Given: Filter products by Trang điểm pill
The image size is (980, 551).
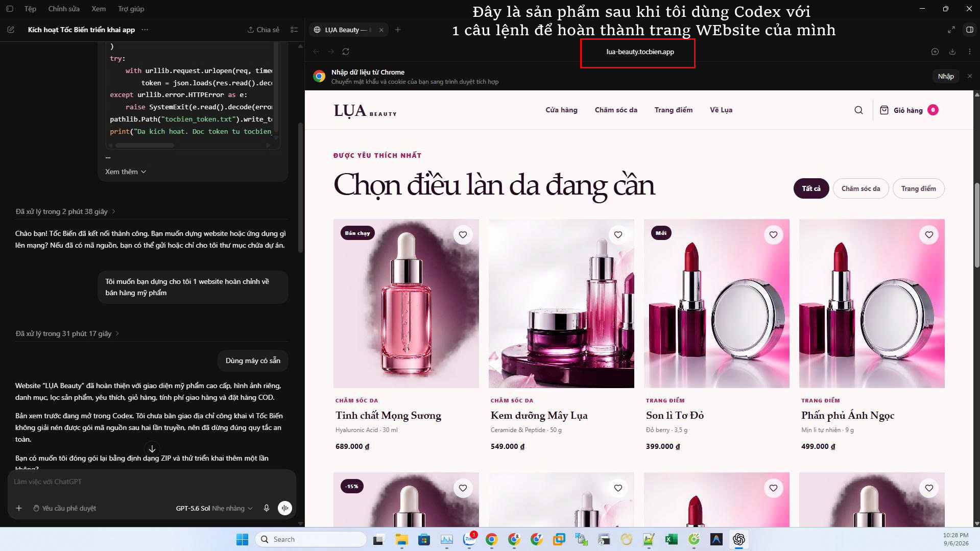Looking at the screenshot, I should click(918, 188).
